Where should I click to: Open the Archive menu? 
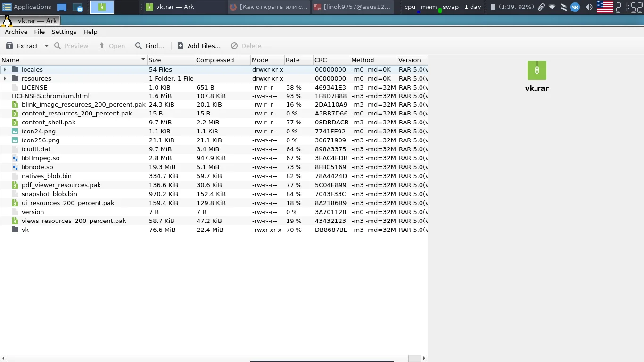(16, 32)
